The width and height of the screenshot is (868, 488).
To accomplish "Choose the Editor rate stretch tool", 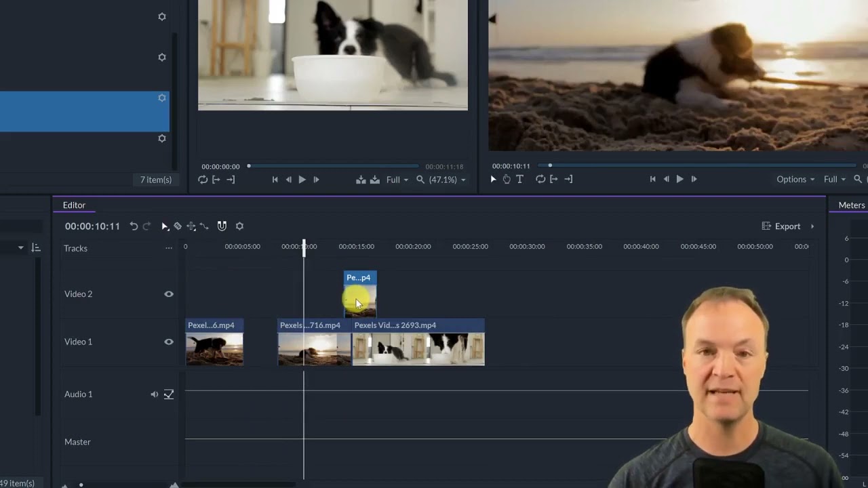I will point(204,226).
